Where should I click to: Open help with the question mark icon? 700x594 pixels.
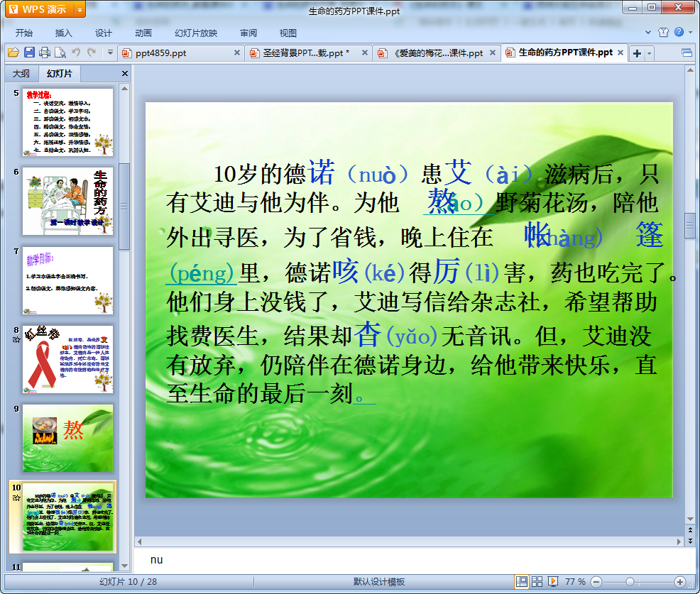point(679,32)
